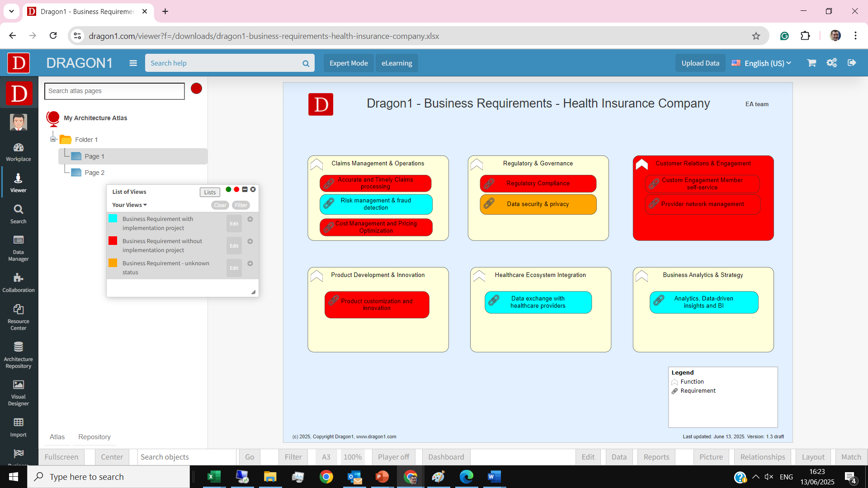The height and width of the screenshot is (488, 868).
Task: Add view 'Business Requirement without implementation project' plus icon
Action: (250, 241)
